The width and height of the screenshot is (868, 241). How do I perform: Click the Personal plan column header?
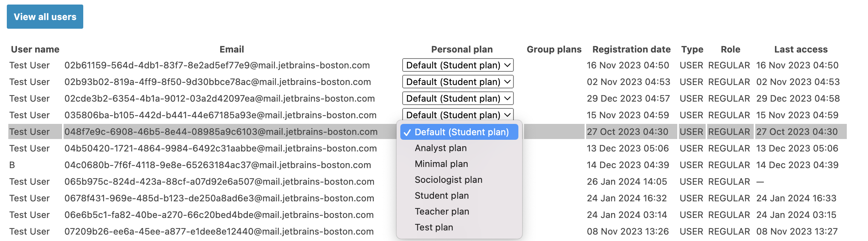(x=462, y=49)
